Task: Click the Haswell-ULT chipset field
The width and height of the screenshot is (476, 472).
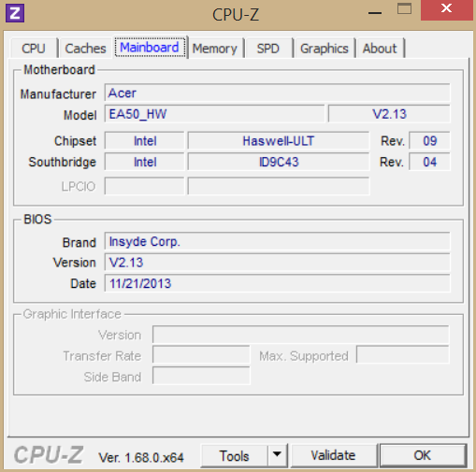Action: [279, 141]
